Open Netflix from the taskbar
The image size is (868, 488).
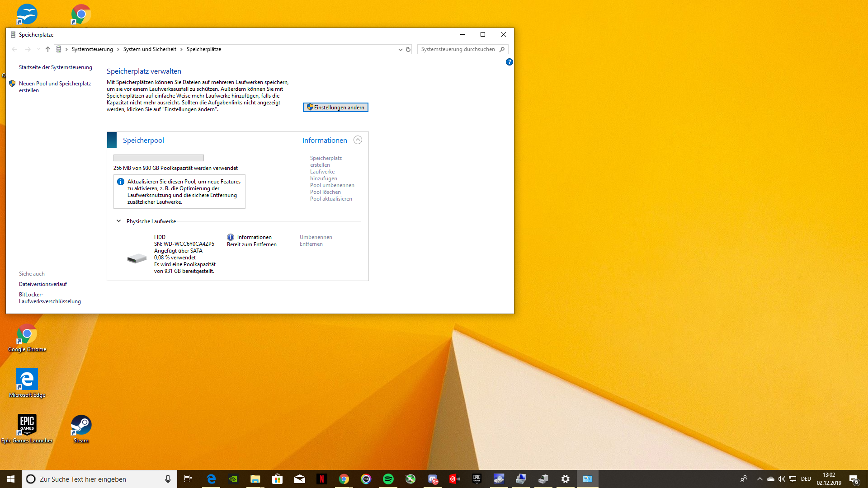pos(321,479)
